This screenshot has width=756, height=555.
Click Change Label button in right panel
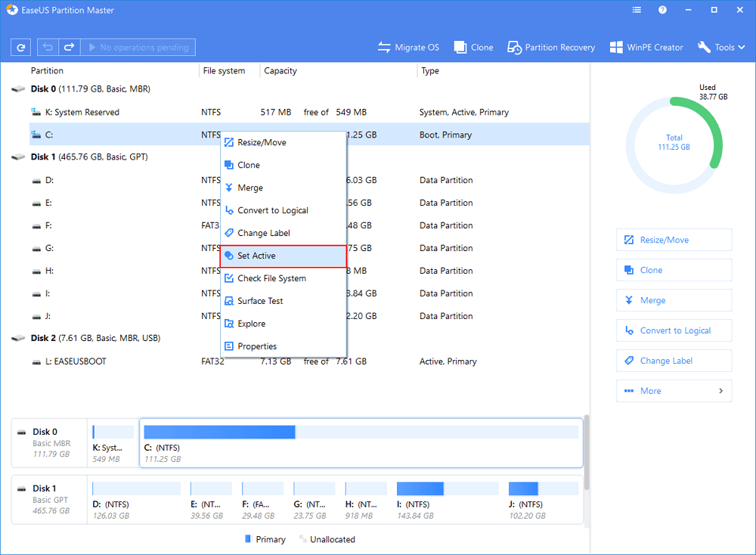674,361
